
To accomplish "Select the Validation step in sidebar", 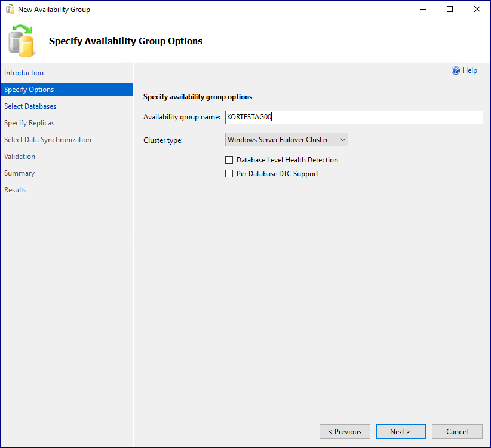I will coord(20,157).
